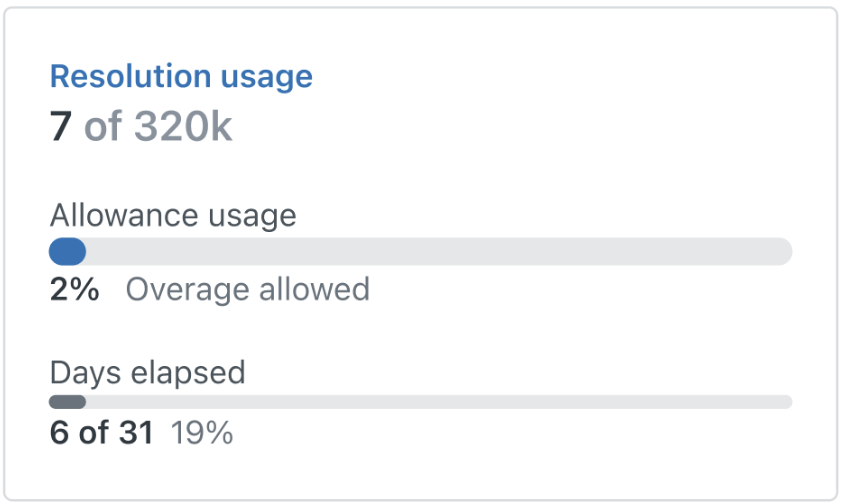Click the 19% days percentage
The height and width of the screenshot is (504, 847).
202,433
